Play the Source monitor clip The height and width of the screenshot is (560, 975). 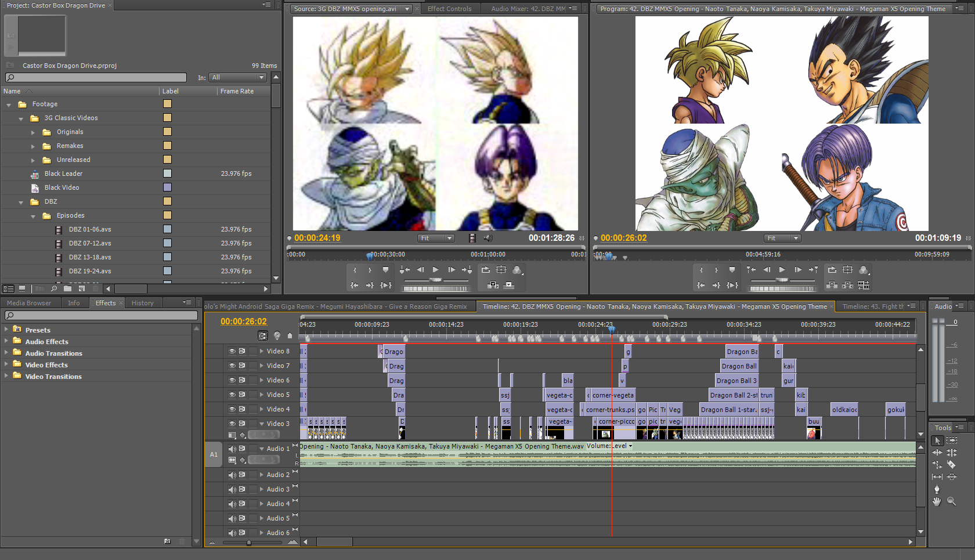click(436, 270)
